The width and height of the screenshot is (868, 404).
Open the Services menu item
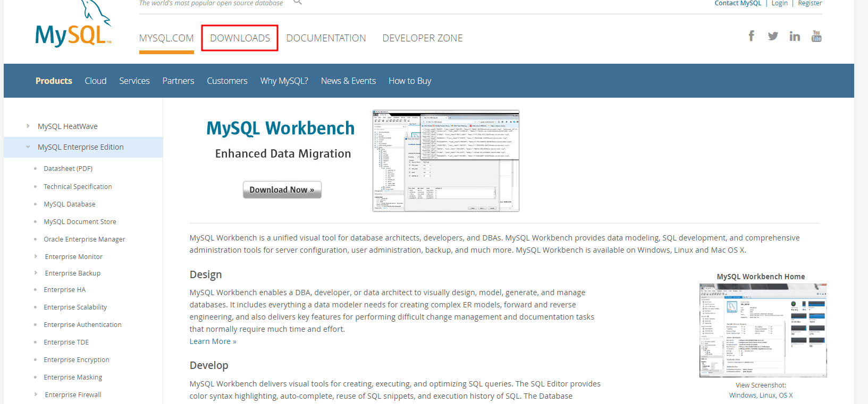tap(134, 81)
